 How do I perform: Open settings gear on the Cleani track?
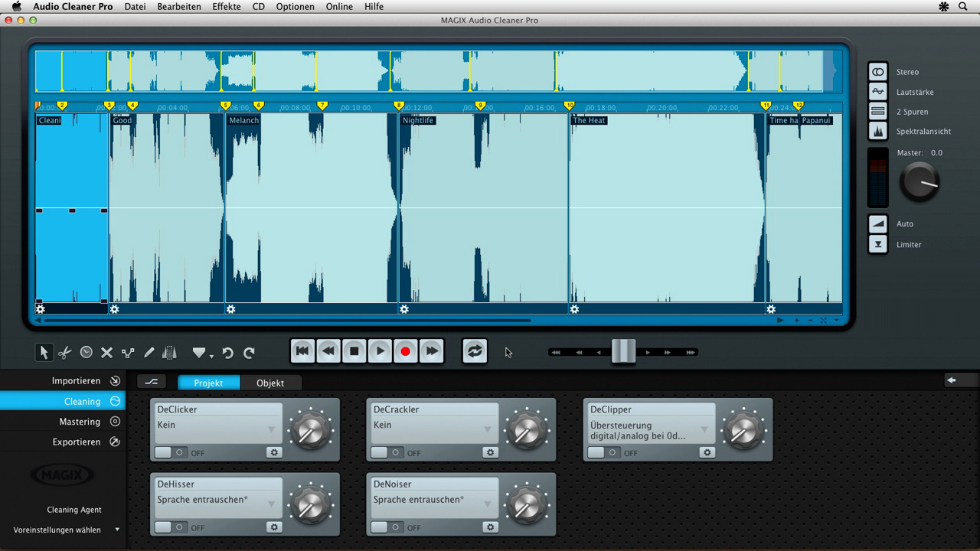41,309
